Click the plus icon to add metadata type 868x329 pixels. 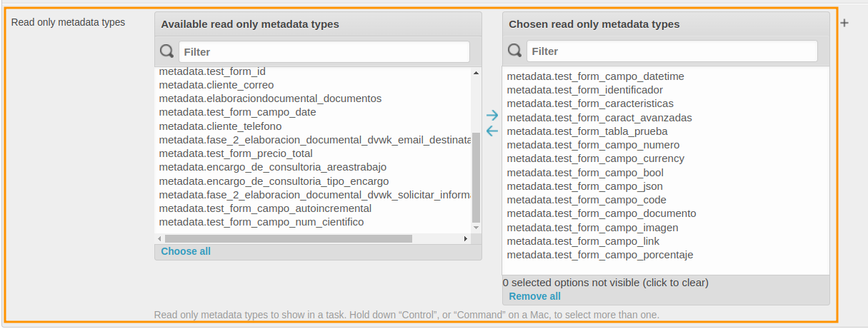(844, 23)
